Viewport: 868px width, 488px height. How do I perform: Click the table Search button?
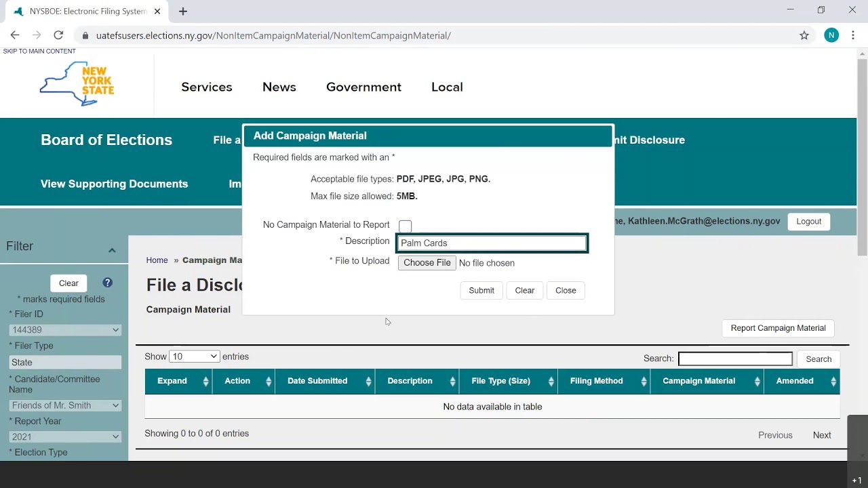click(x=818, y=359)
